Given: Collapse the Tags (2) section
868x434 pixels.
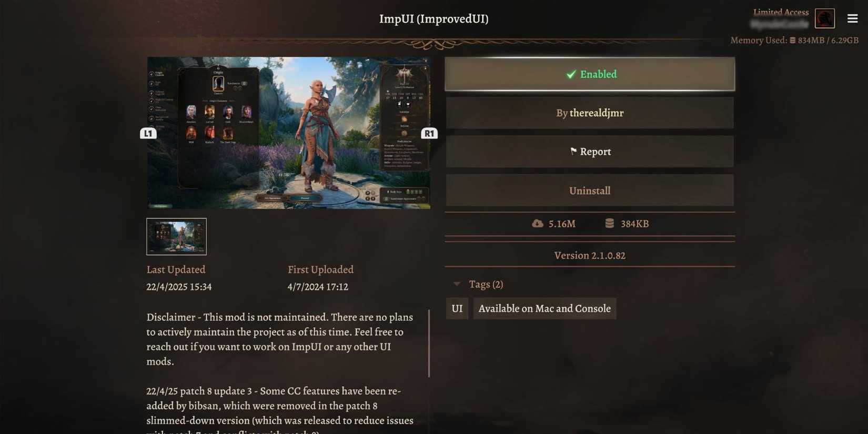Looking at the screenshot, I should (x=457, y=284).
